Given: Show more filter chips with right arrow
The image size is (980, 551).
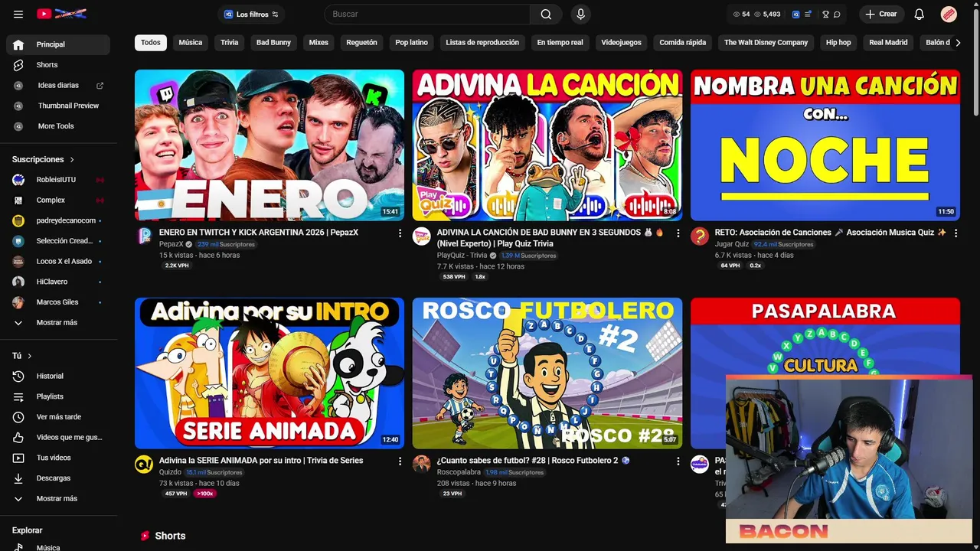Looking at the screenshot, I should [958, 43].
